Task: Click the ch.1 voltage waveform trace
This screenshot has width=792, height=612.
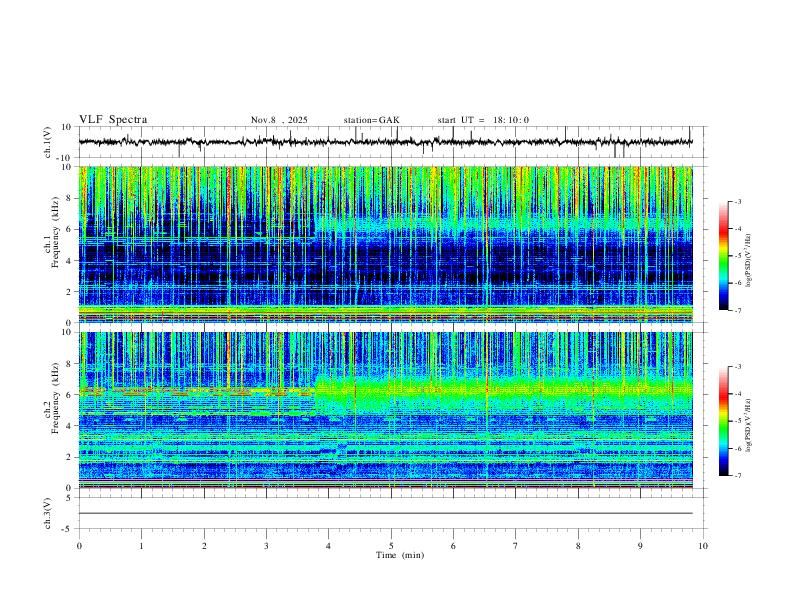Action: (385, 142)
